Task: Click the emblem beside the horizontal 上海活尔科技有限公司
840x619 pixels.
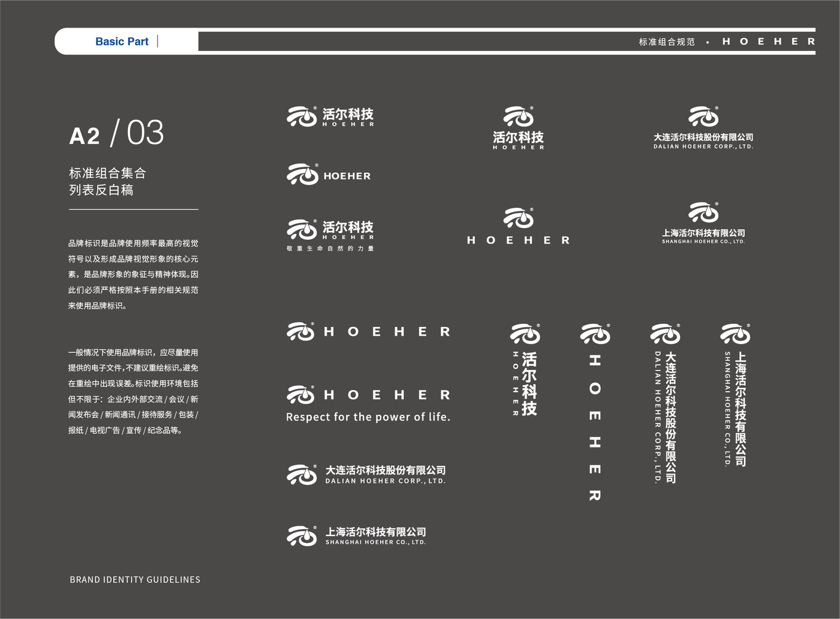Action: tap(303, 535)
